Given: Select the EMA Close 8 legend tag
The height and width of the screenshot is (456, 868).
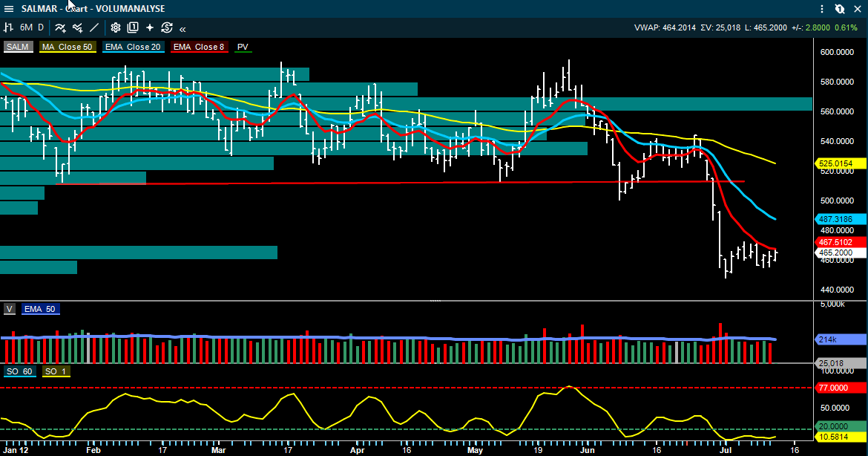Looking at the screenshot, I should tap(199, 47).
